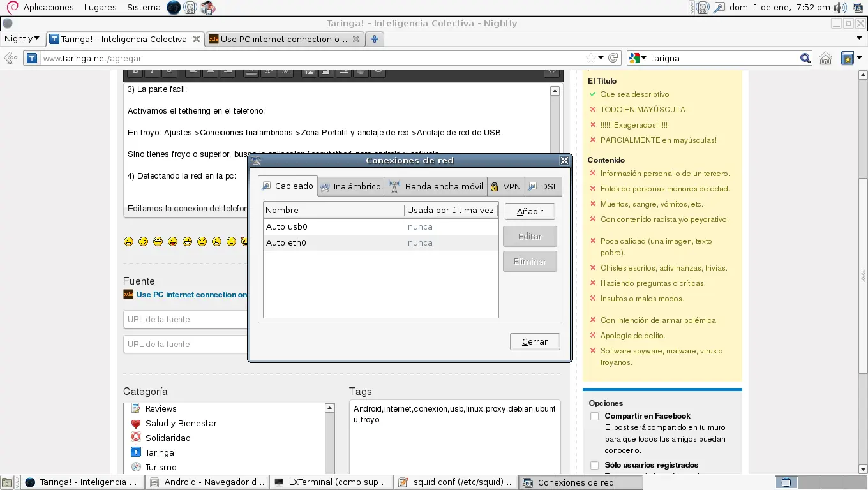Screen dimensions: 868x490
Task: Click the search magnifier icon in search bar
Action: [x=805, y=58]
